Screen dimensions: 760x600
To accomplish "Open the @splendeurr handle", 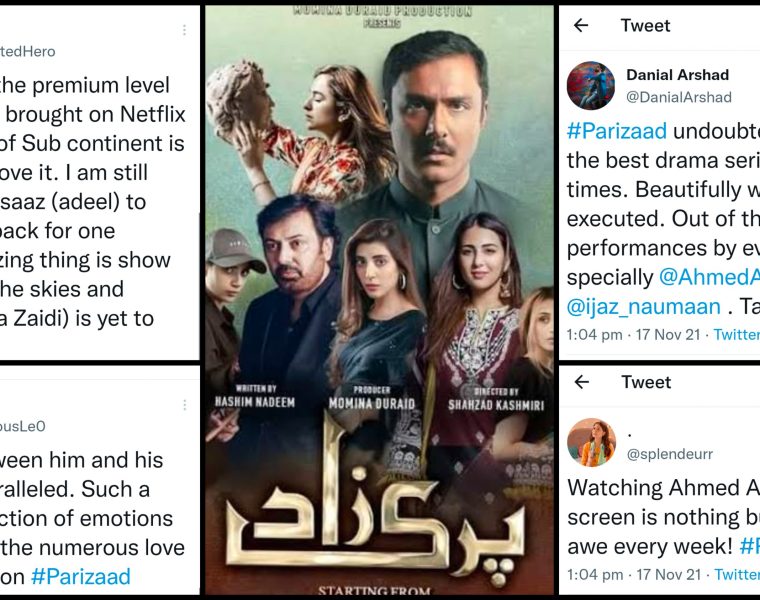I will pos(670,454).
